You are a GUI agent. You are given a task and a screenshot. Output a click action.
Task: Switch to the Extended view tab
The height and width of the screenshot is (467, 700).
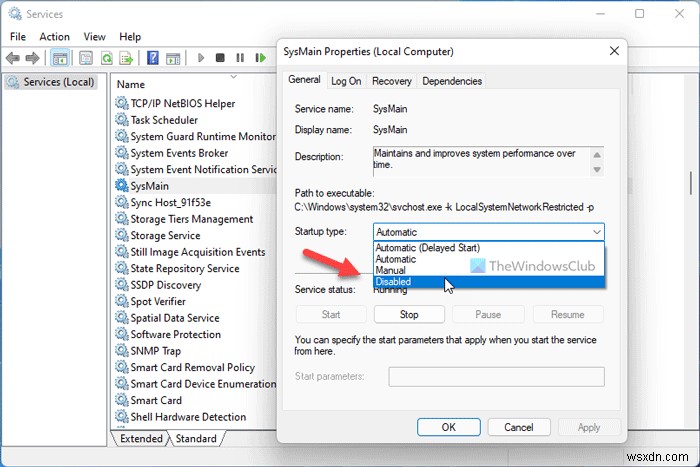point(141,439)
